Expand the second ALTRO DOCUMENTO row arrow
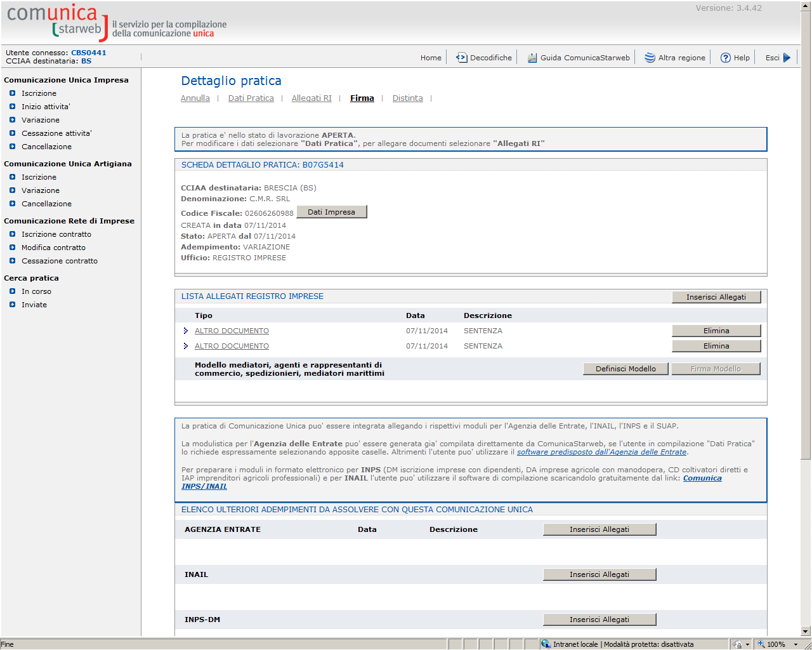The height and width of the screenshot is (650, 812). click(185, 346)
